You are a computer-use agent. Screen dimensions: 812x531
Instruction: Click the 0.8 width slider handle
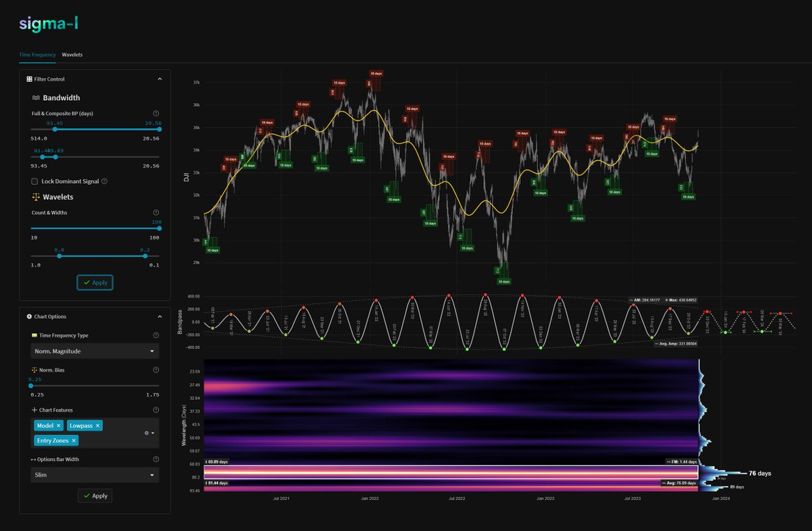59,256
